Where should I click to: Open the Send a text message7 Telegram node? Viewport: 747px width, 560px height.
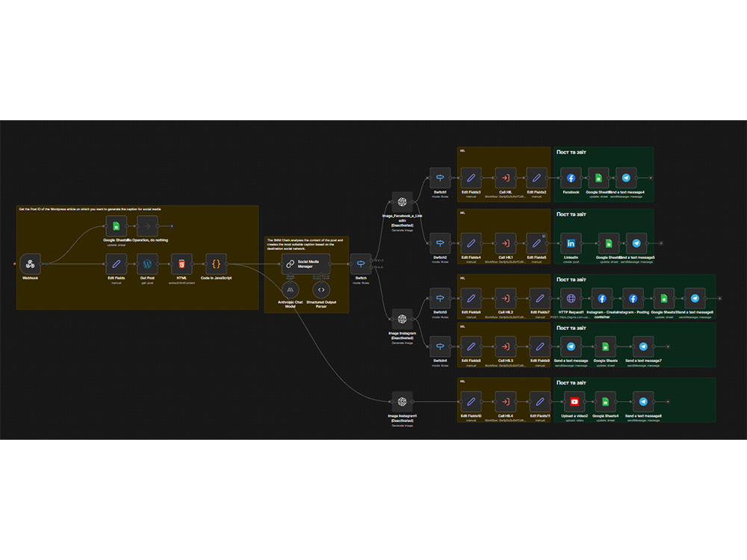[x=643, y=346]
